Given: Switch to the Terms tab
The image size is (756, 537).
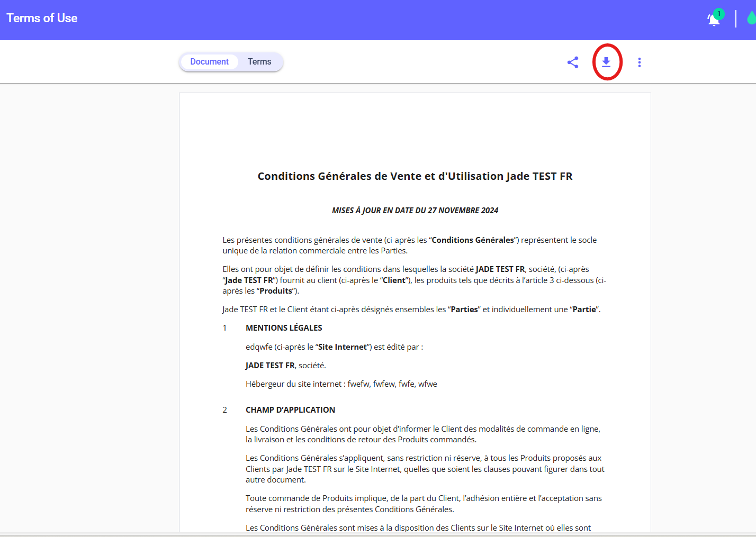Looking at the screenshot, I should [259, 62].
